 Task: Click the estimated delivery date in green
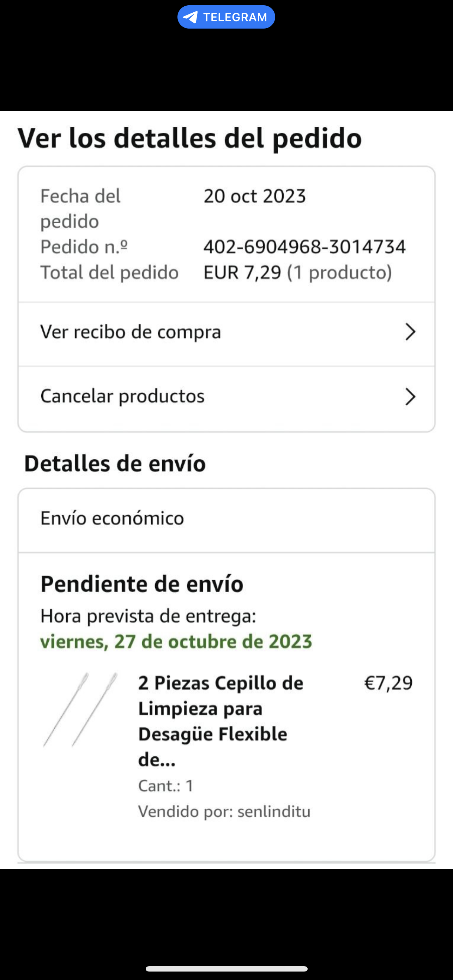176,641
